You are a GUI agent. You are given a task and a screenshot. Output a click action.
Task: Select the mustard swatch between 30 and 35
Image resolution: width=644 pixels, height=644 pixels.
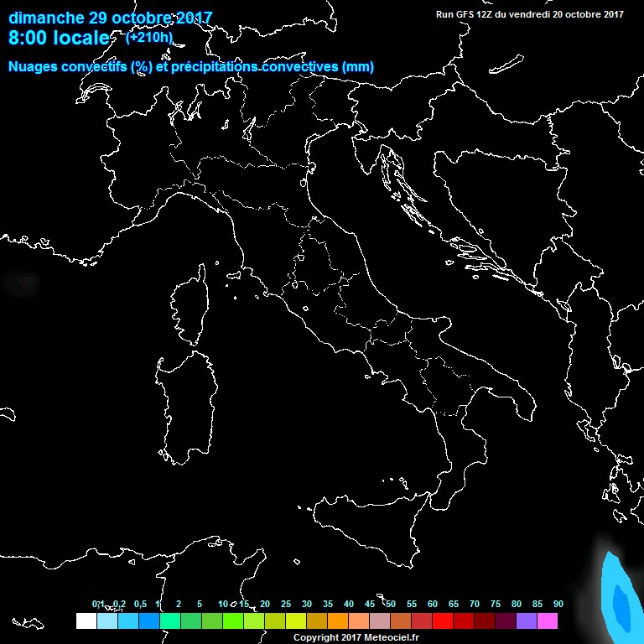317,621
